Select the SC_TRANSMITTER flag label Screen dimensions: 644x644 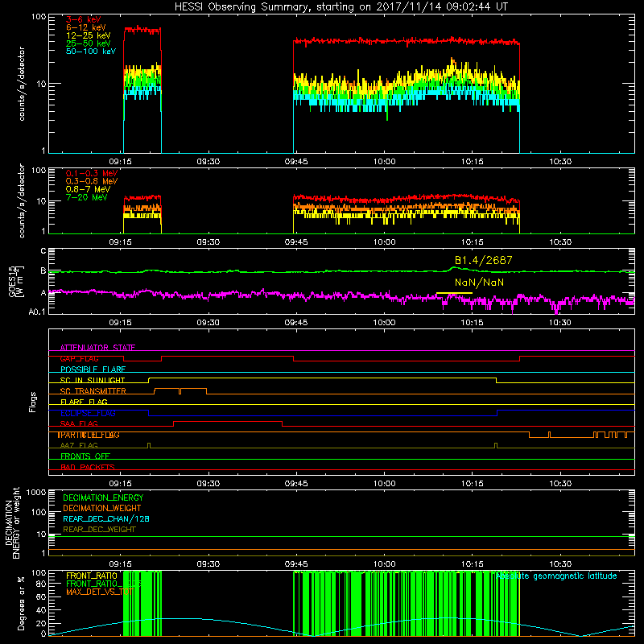(93, 391)
